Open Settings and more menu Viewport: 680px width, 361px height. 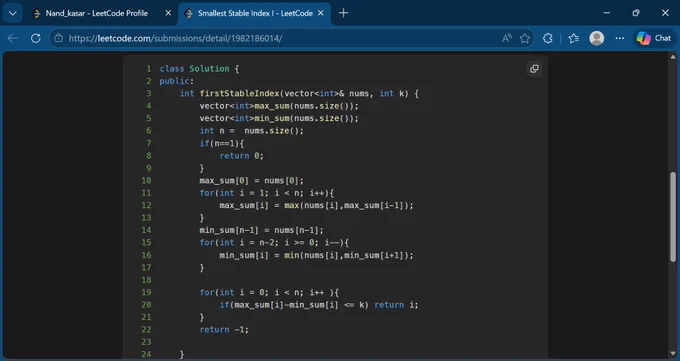point(620,38)
